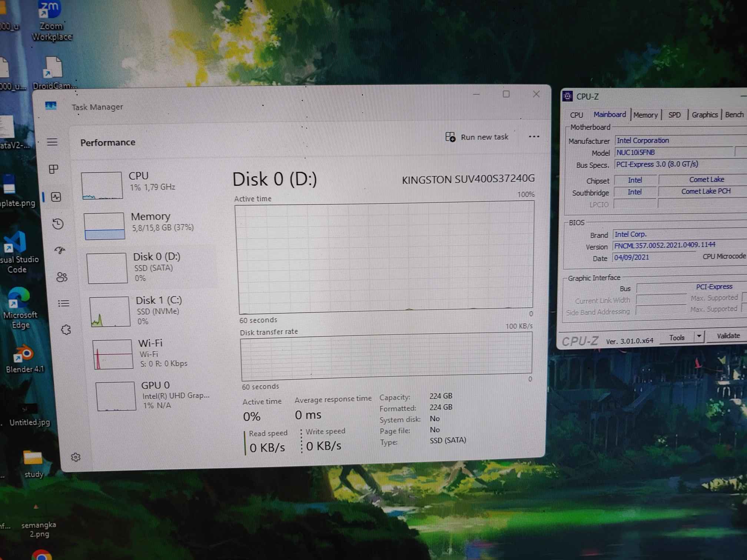Open the three-dot more options menu
The width and height of the screenshot is (747, 560).
534,137
